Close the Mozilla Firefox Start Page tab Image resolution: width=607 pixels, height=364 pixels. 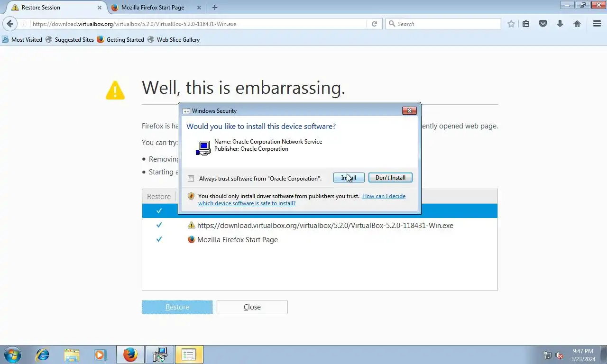point(199,8)
